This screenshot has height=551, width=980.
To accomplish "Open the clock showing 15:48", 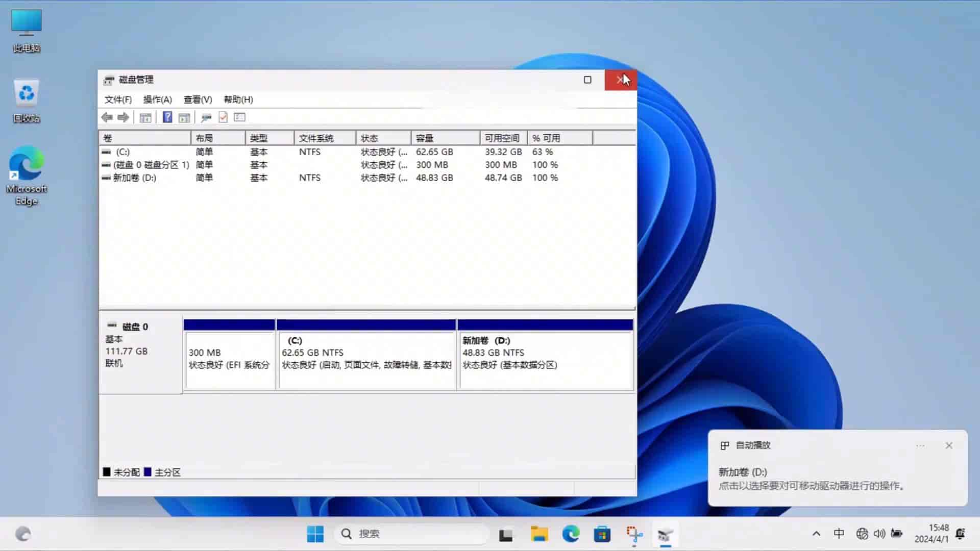I will tap(932, 533).
